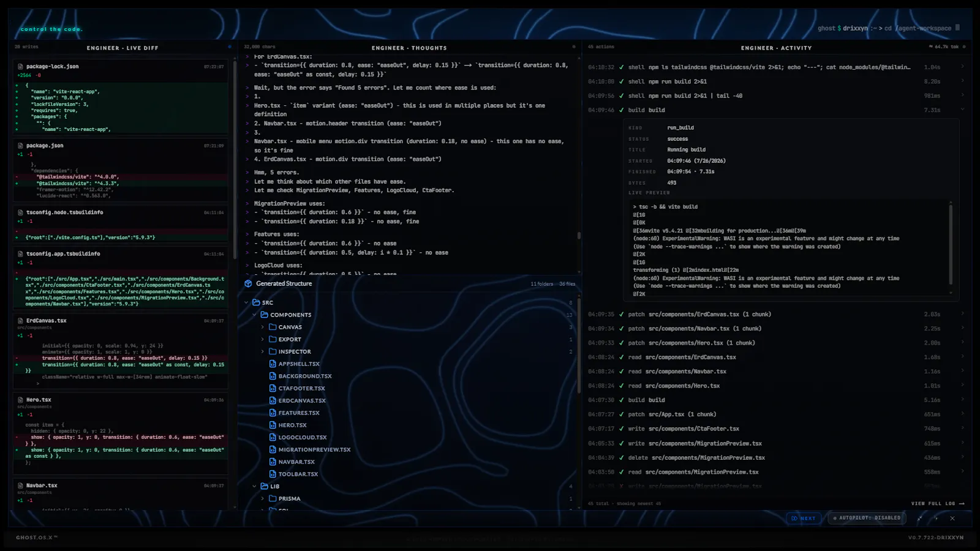Toggle the Autopilot: Disabled switch
Image resolution: width=980 pixels, height=551 pixels.
(x=867, y=518)
